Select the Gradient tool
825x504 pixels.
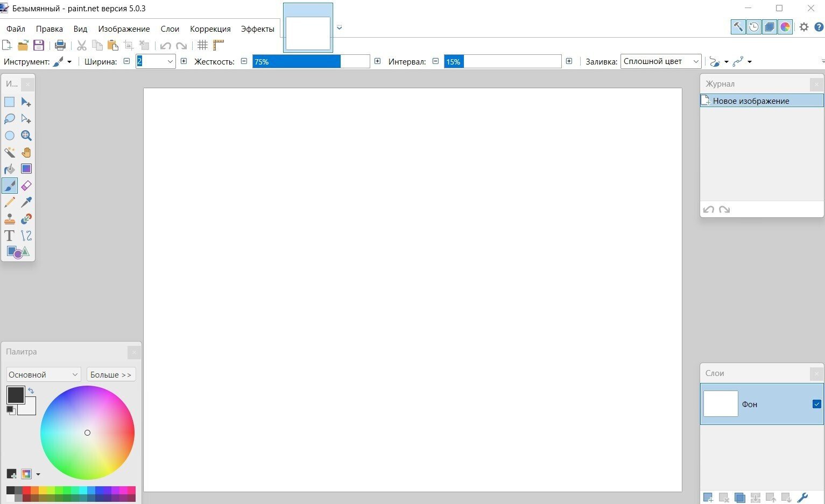[x=26, y=169]
